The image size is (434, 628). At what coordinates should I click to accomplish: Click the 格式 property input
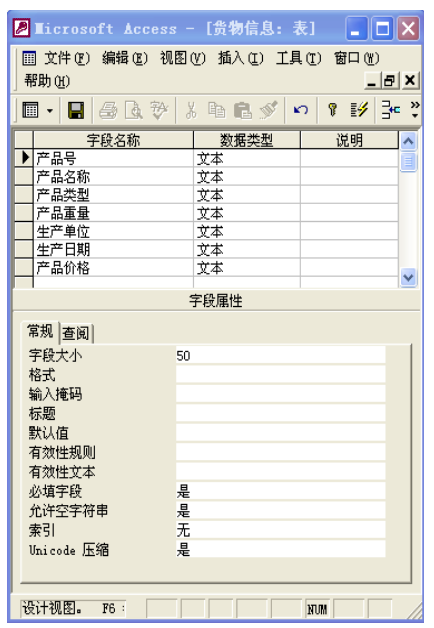pyautogui.click(x=281, y=374)
